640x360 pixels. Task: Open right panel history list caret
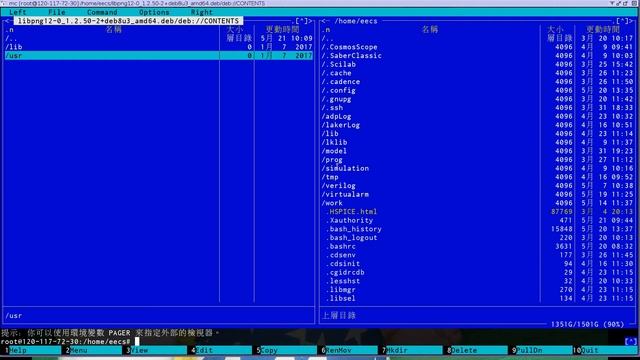[623, 21]
